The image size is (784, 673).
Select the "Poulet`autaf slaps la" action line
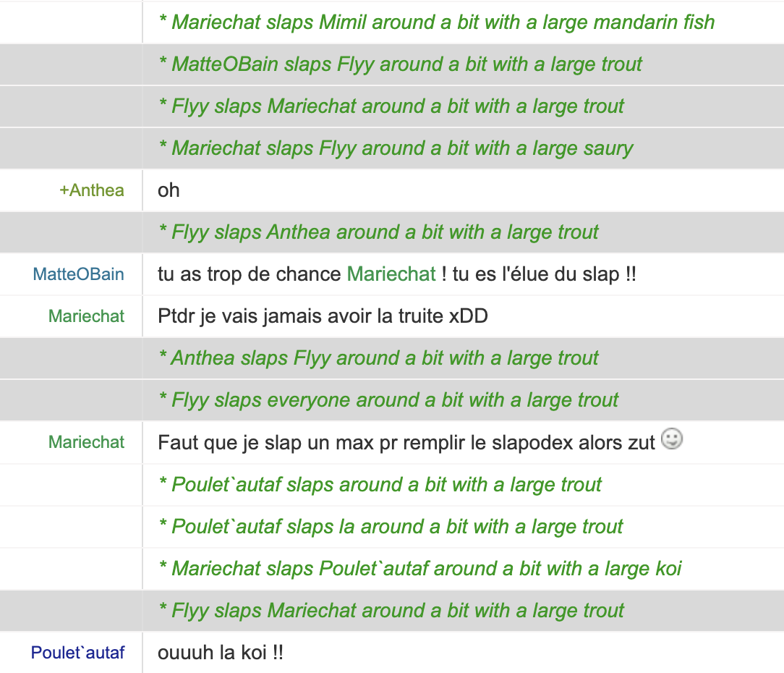(391, 526)
